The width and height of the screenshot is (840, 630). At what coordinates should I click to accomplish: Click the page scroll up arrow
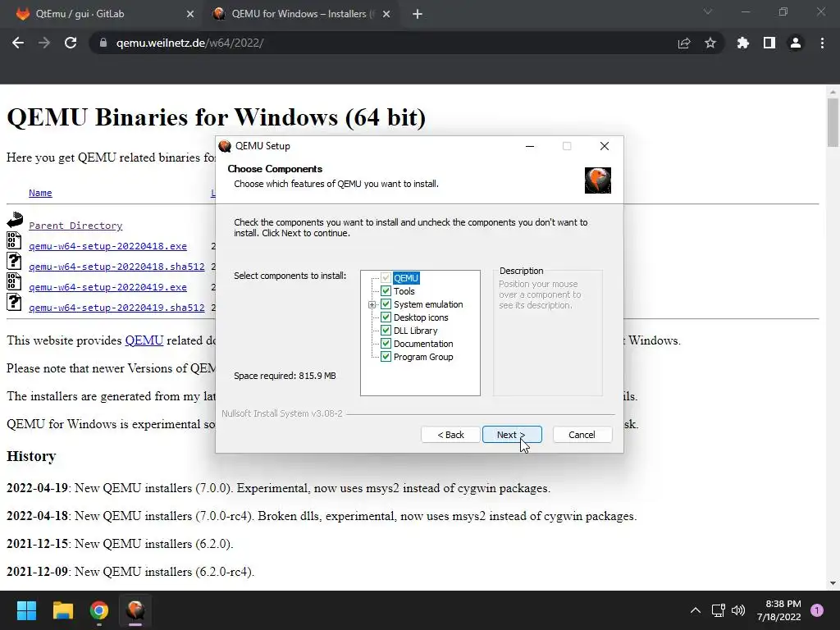[x=833, y=92]
